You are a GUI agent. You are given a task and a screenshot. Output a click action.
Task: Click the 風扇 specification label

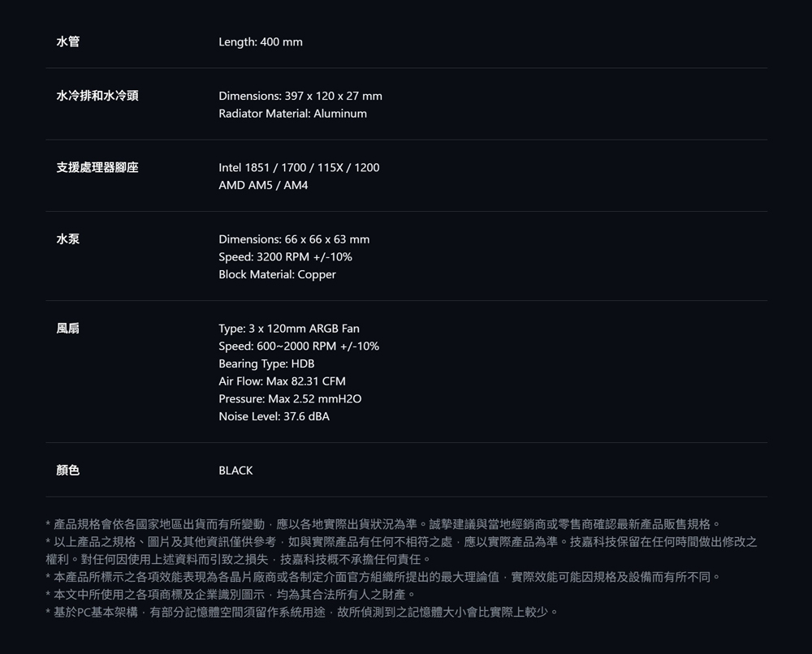pos(68,329)
